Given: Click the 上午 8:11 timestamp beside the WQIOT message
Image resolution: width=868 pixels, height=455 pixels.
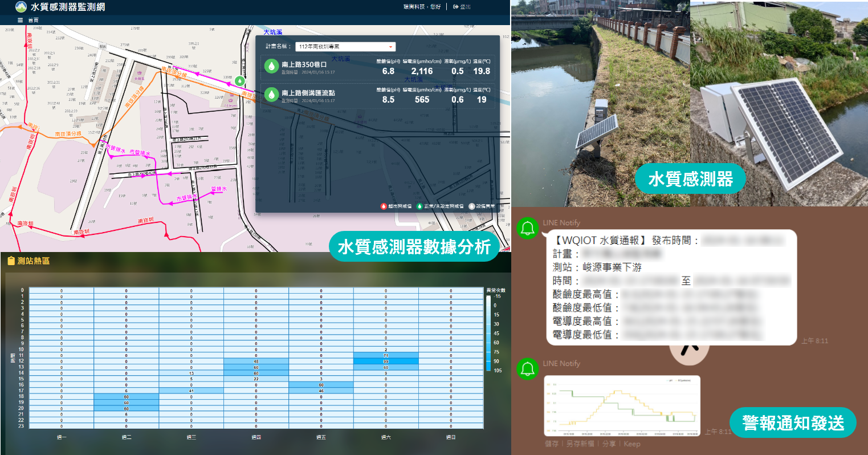Looking at the screenshot, I should [814, 341].
